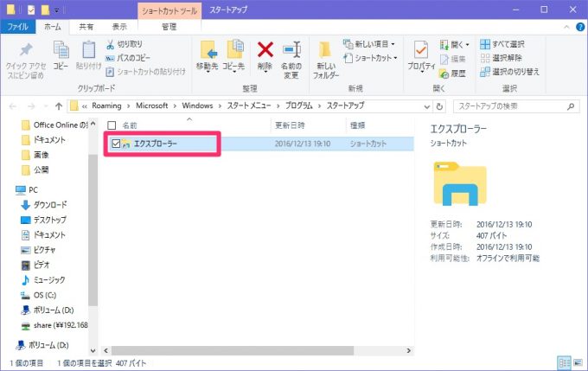
Task: Open ミュージック in navigation pane
Action: [x=43, y=280]
